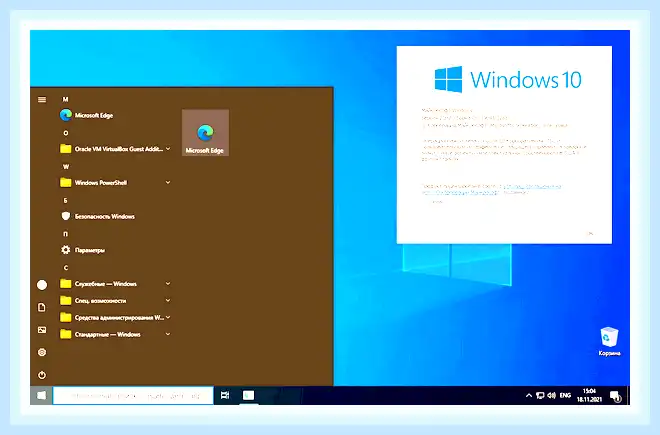Click the letter П group header
Image resolution: width=660 pixels, height=435 pixels.
[x=65, y=234]
